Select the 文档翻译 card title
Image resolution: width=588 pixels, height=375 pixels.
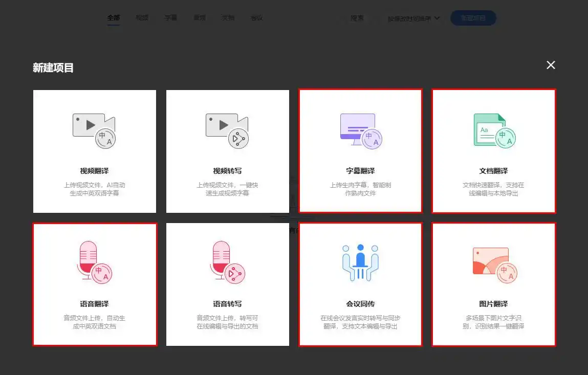(x=493, y=171)
